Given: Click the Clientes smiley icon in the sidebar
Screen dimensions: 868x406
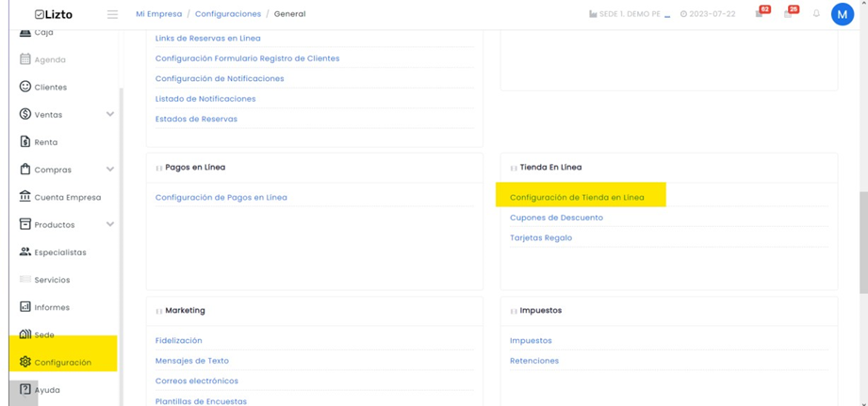Looking at the screenshot, I should tap(25, 87).
